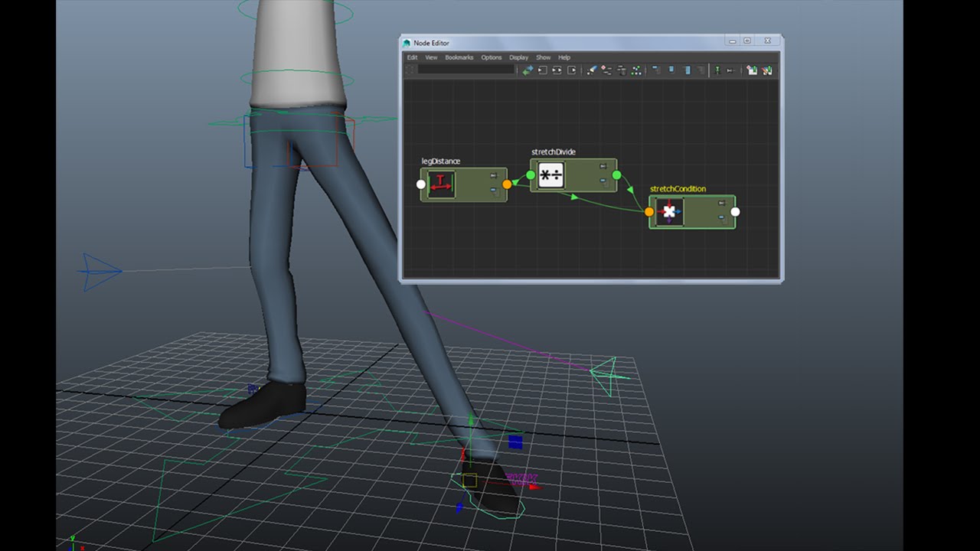Open the Bookmarks menu

[459, 57]
